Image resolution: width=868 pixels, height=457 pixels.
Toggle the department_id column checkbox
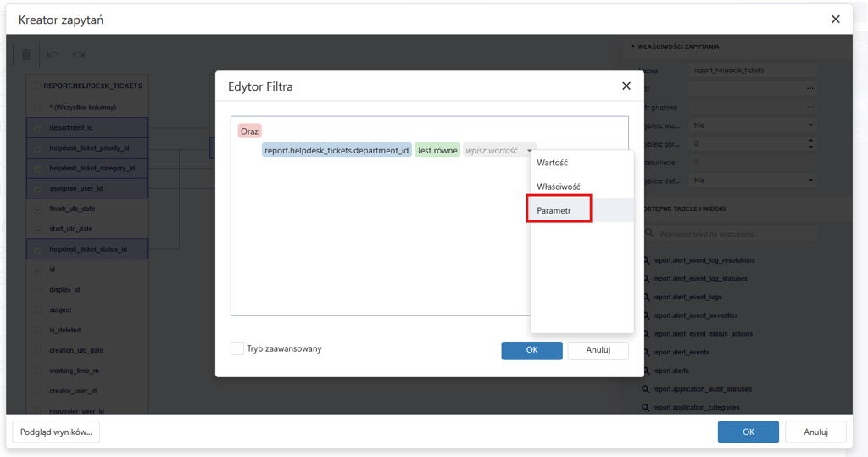tap(37, 128)
